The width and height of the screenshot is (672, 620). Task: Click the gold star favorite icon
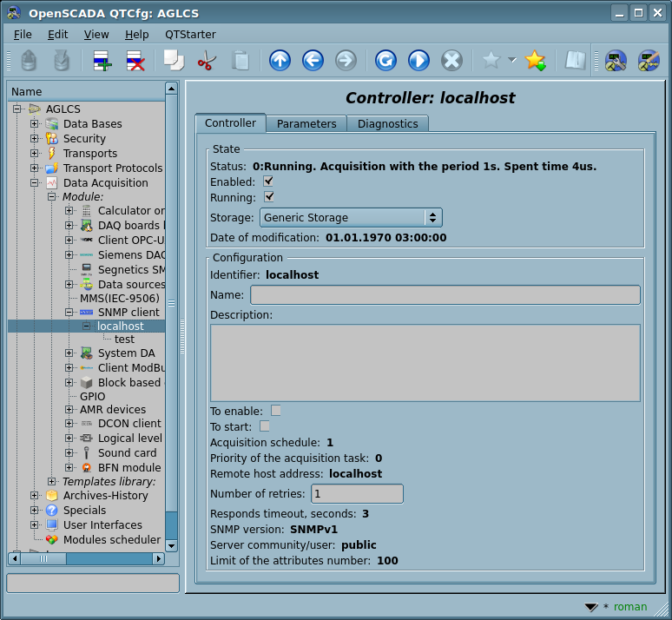tap(535, 61)
